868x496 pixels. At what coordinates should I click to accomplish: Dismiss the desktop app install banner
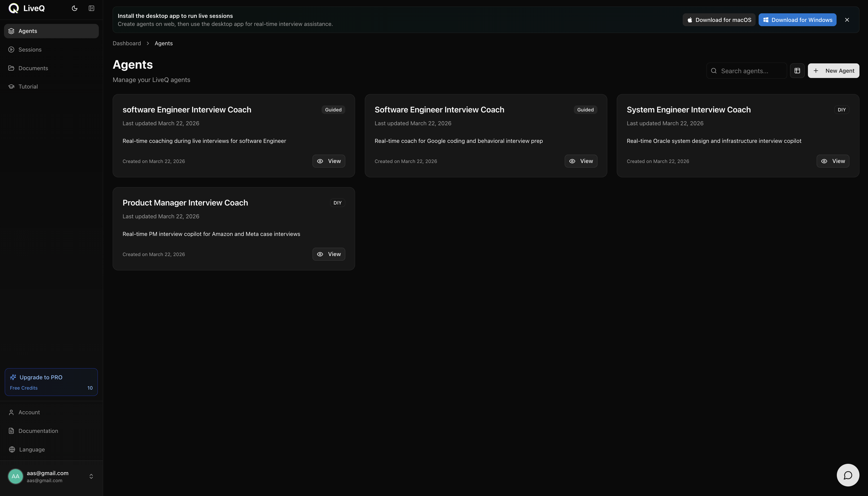(847, 20)
